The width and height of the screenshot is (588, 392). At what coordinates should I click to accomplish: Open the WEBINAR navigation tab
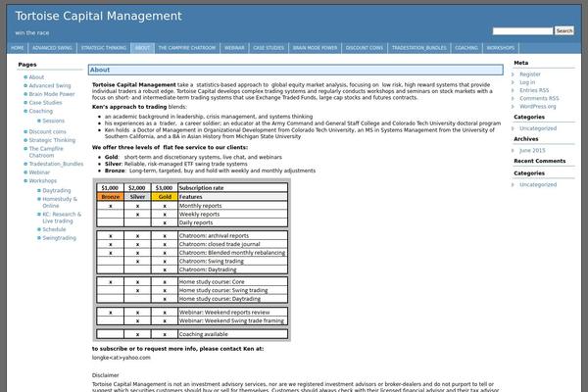pyautogui.click(x=234, y=48)
